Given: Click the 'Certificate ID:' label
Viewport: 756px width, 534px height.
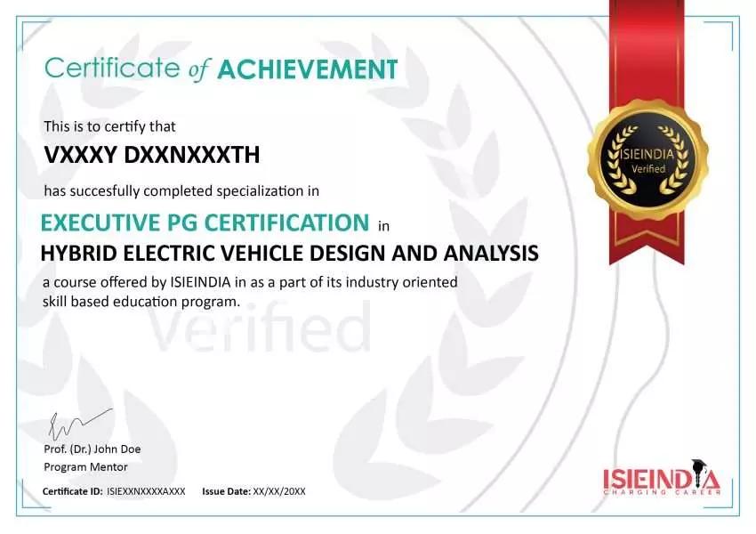Looking at the screenshot, I should click(x=72, y=491).
